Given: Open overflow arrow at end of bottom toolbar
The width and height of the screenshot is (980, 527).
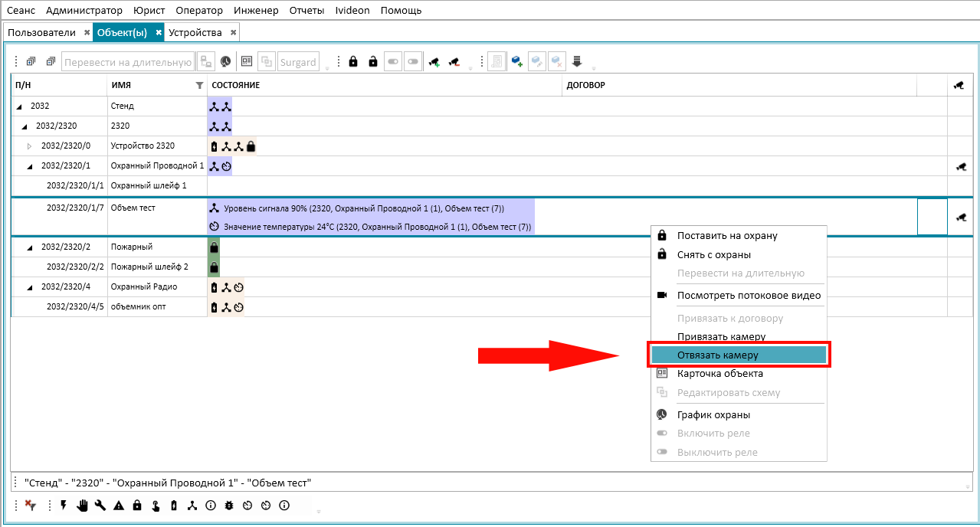Looking at the screenshot, I should [x=319, y=511].
